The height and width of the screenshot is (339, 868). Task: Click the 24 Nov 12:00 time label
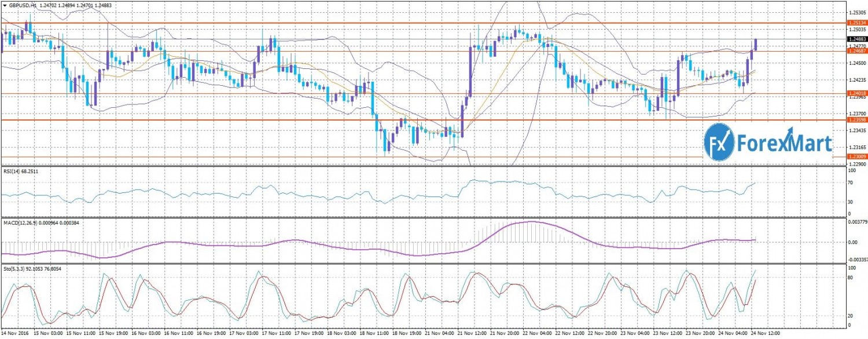(x=767, y=334)
